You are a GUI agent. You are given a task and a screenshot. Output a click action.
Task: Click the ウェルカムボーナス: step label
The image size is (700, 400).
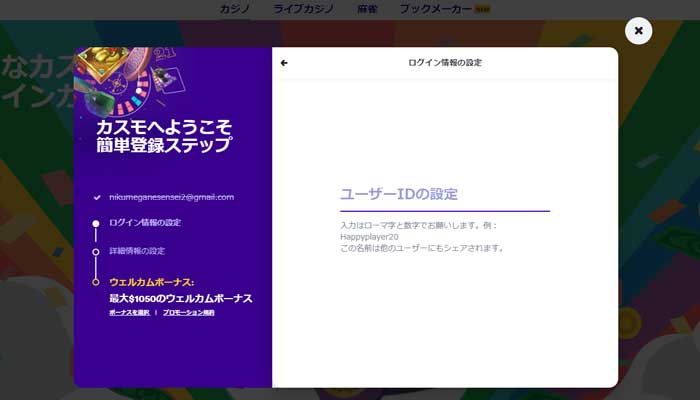152,282
